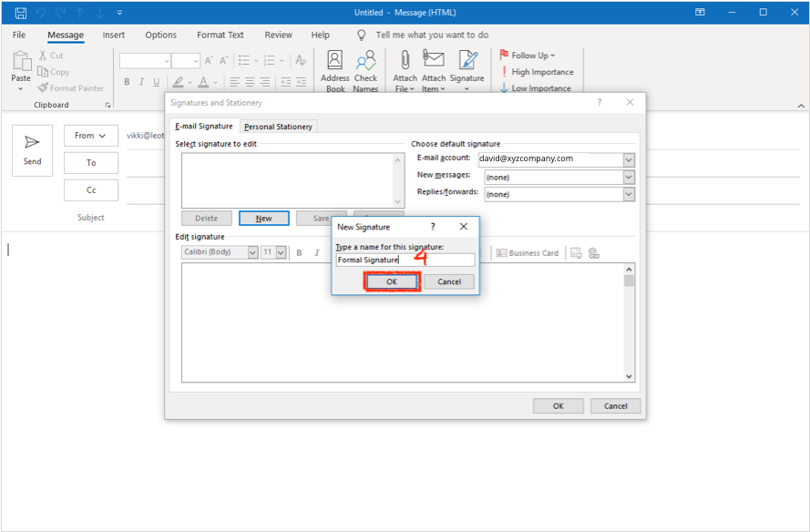This screenshot has width=810, height=532.
Task: Click the Insert Picture icon in signature editor
Action: (576, 252)
